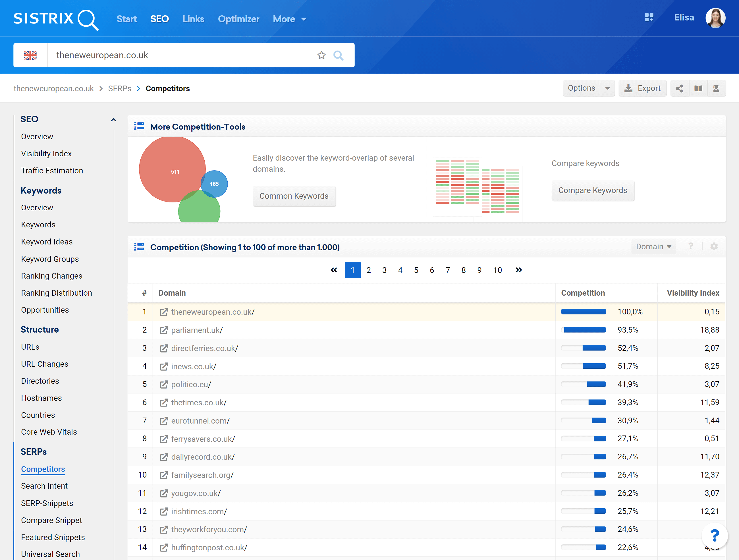
Task: Select the UK flag country selector
Action: (30, 55)
